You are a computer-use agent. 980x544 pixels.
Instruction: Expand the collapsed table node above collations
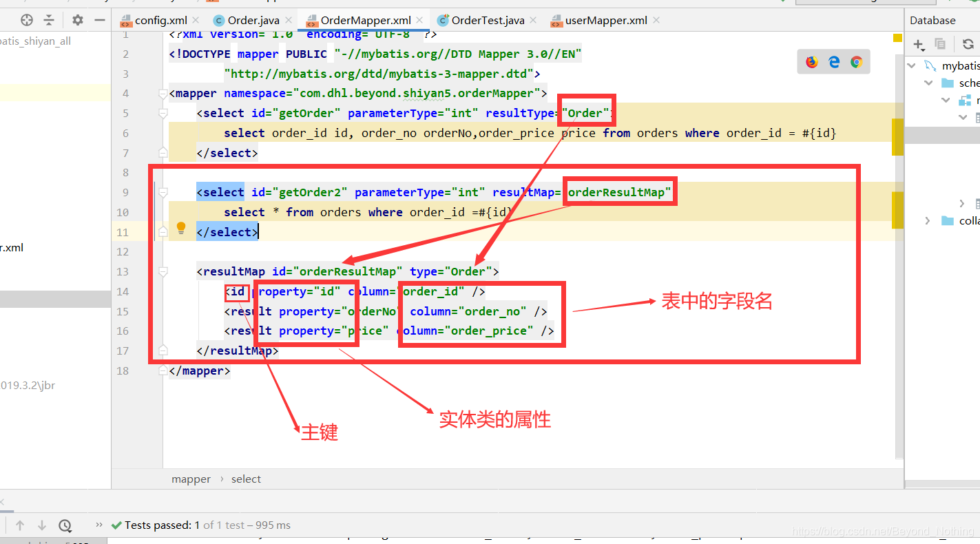pyautogui.click(x=962, y=203)
